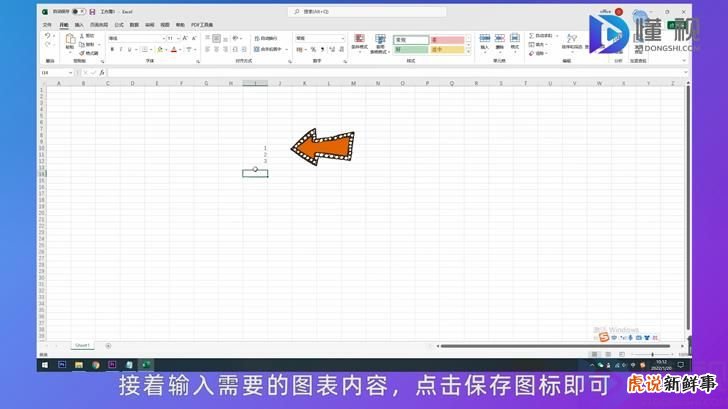This screenshot has width=728, height=409.
Task: Click the Undo arrow icon
Action: tap(47, 36)
